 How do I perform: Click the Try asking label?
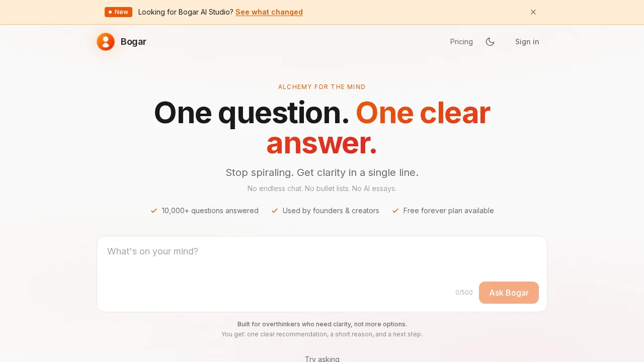322,358
